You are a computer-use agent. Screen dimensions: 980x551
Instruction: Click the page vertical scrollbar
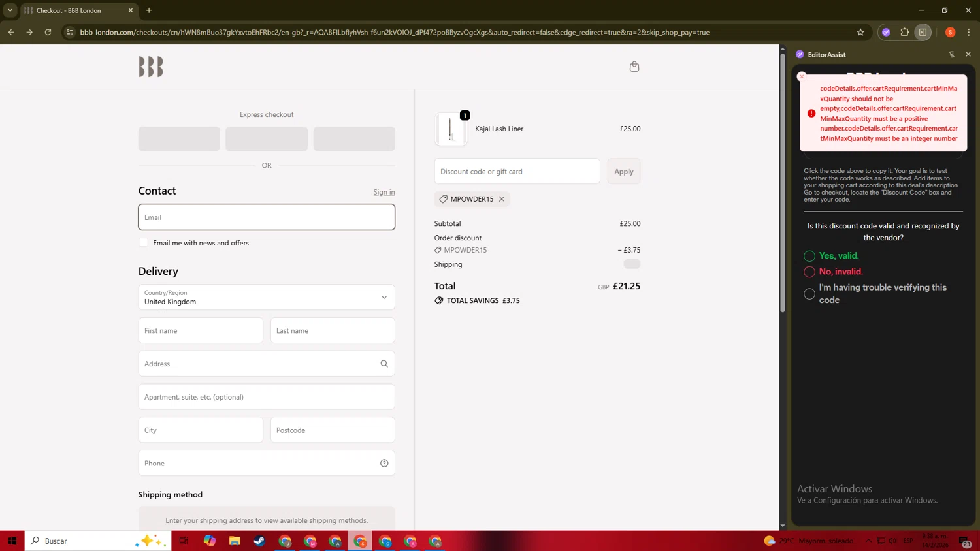pyautogui.click(x=783, y=183)
